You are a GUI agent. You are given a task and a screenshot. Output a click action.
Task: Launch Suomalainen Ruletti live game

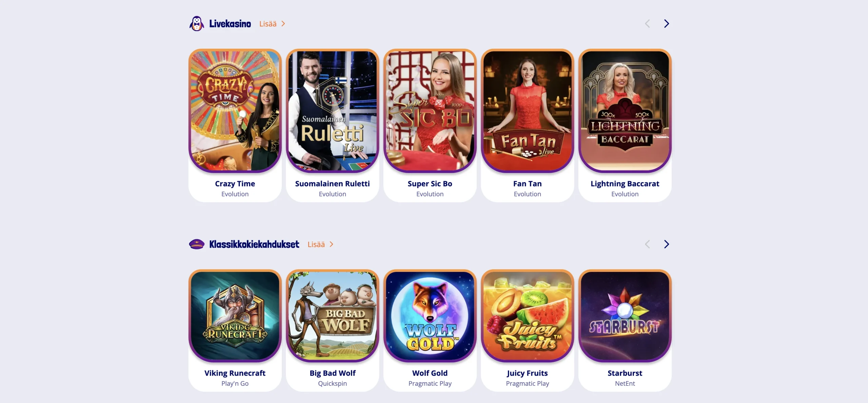click(x=332, y=111)
